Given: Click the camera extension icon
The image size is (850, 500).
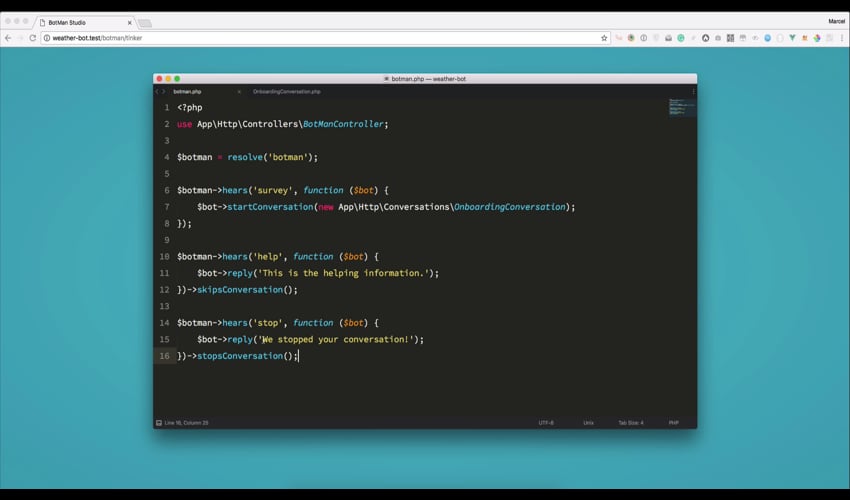Looking at the screenshot, I should (x=718, y=38).
